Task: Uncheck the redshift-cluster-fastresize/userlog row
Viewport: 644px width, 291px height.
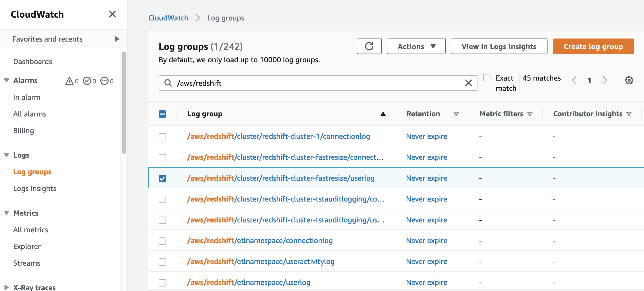Action: pyautogui.click(x=162, y=178)
